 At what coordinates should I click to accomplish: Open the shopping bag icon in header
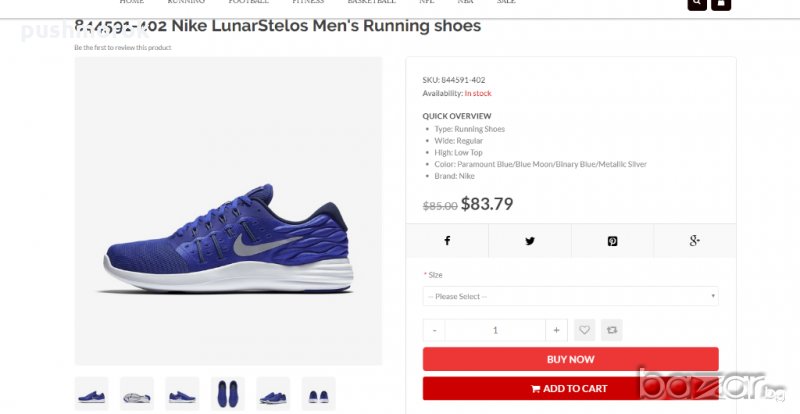[720, 3]
